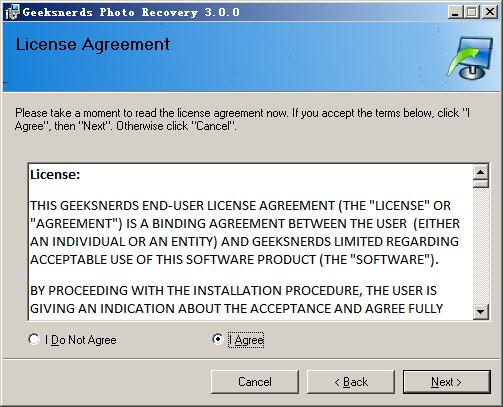This screenshot has width=503, height=407.
Task: Maximize the setup wizard window
Action: 471,13
